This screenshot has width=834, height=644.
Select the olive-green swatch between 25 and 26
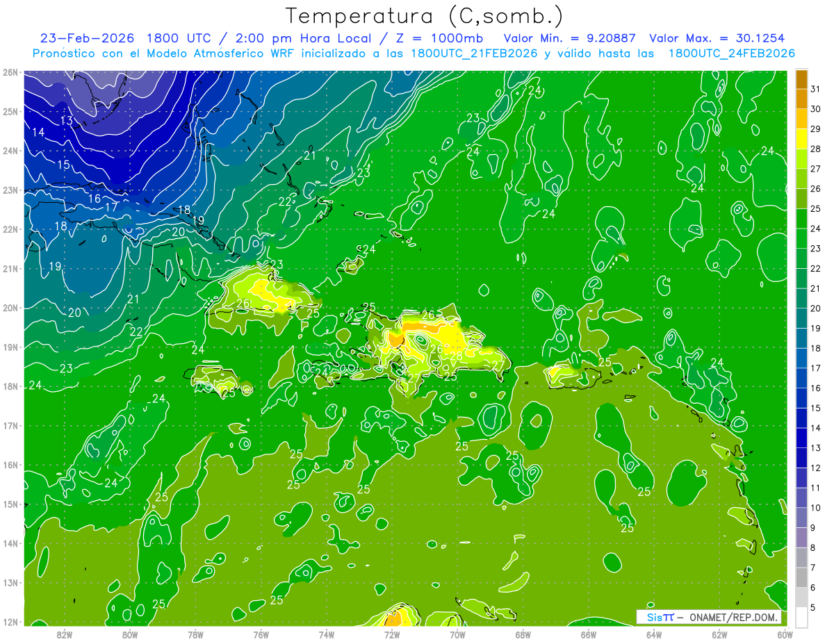[x=801, y=199]
